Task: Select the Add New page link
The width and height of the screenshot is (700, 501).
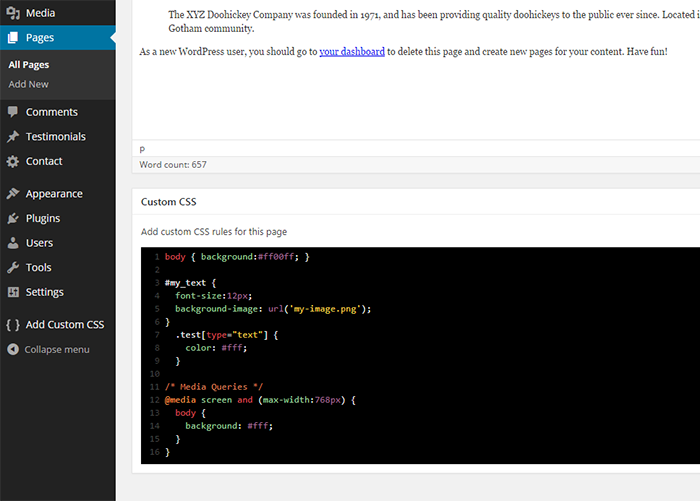Action: tap(28, 84)
